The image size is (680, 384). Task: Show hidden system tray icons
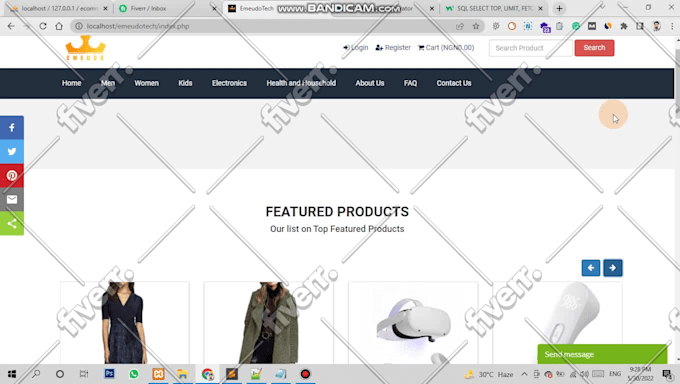pos(524,374)
